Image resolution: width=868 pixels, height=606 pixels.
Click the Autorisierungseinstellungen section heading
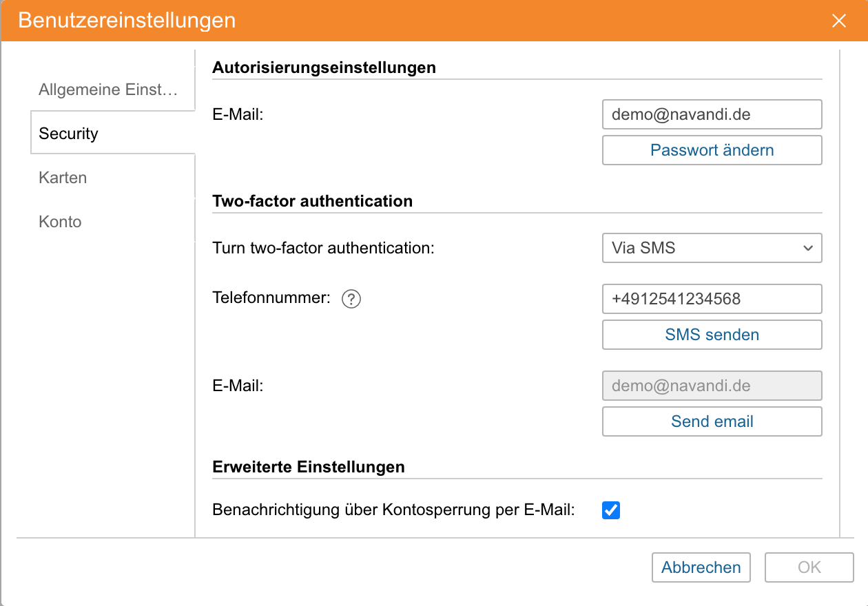point(324,67)
